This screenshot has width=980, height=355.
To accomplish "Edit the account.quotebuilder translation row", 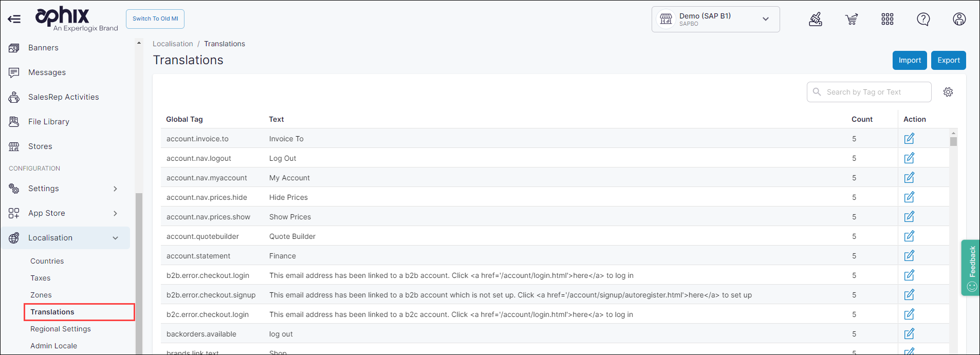I will point(909,236).
